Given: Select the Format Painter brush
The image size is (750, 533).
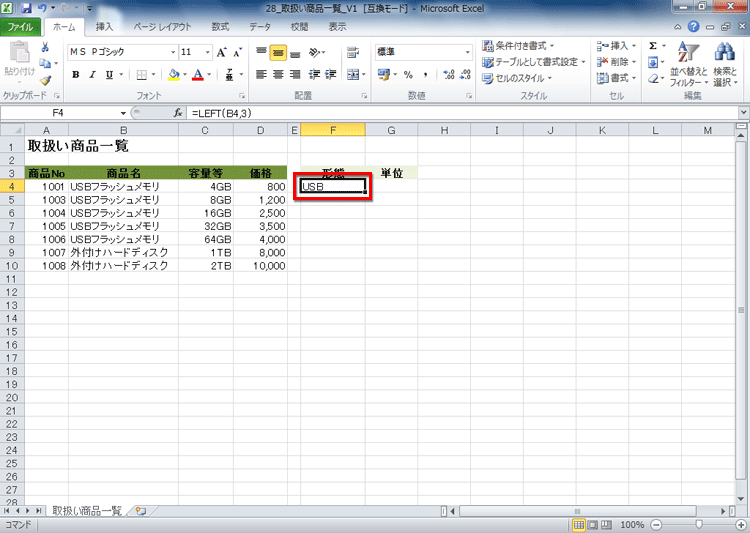Looking at the screenshot, I should [x=45, y=80].
